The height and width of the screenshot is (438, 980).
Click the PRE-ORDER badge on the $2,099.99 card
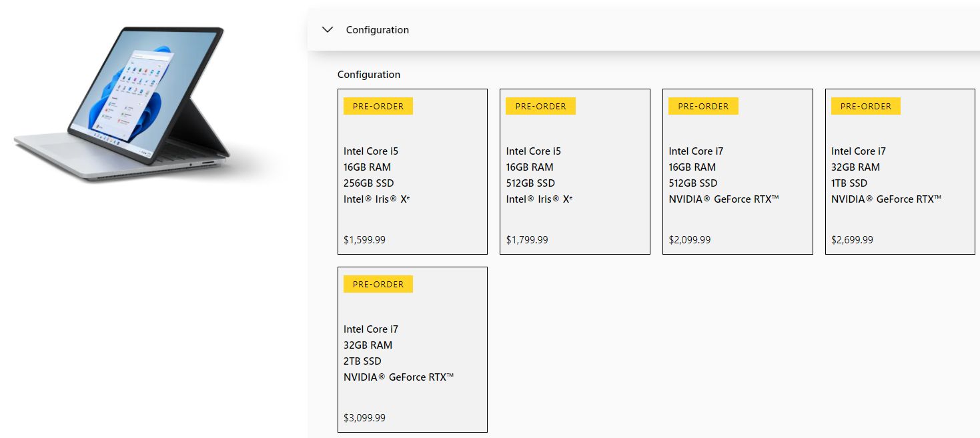[703, 106]
